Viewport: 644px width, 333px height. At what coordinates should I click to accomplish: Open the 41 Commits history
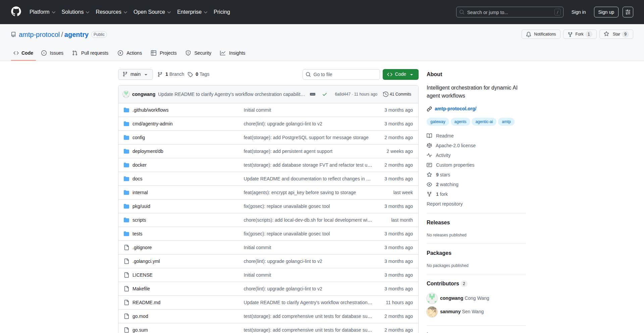[397, 94]
